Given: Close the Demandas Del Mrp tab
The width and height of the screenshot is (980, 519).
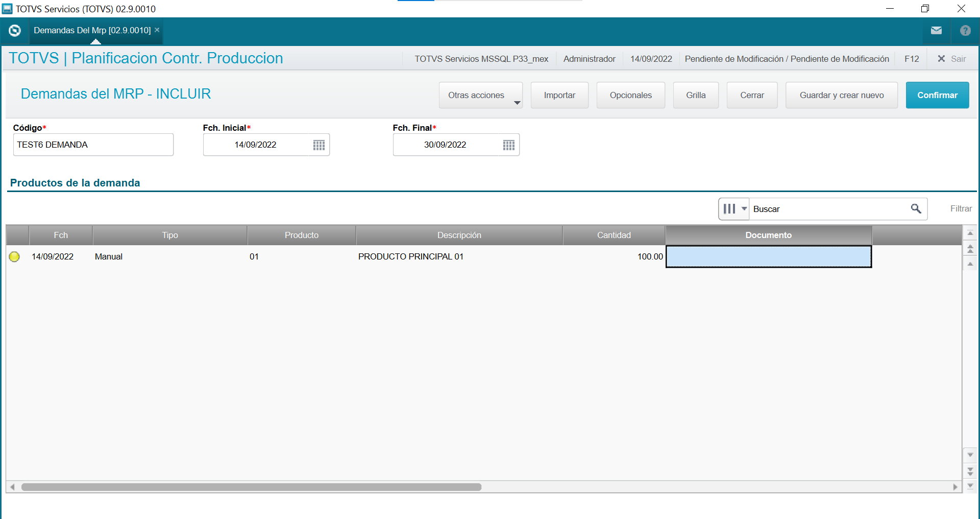Looking at the screenshot, I should [157, 30].
